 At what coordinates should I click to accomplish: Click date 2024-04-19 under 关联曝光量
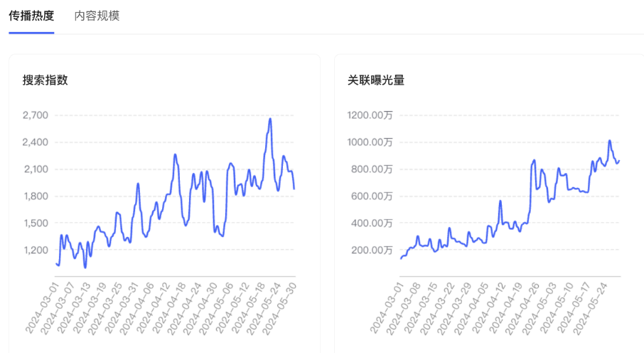pyautogui.click(x=505, y=307)
